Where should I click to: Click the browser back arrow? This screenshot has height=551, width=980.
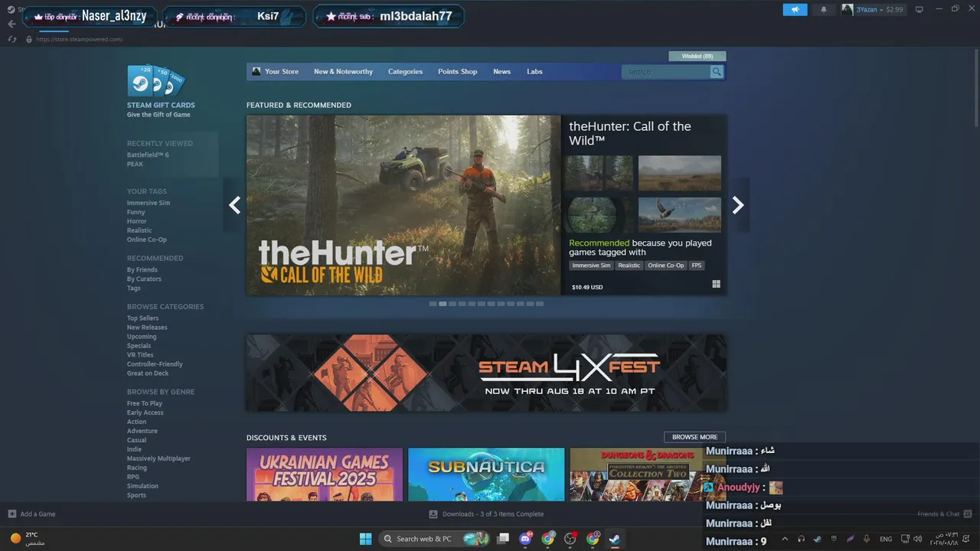coord(11,24)
